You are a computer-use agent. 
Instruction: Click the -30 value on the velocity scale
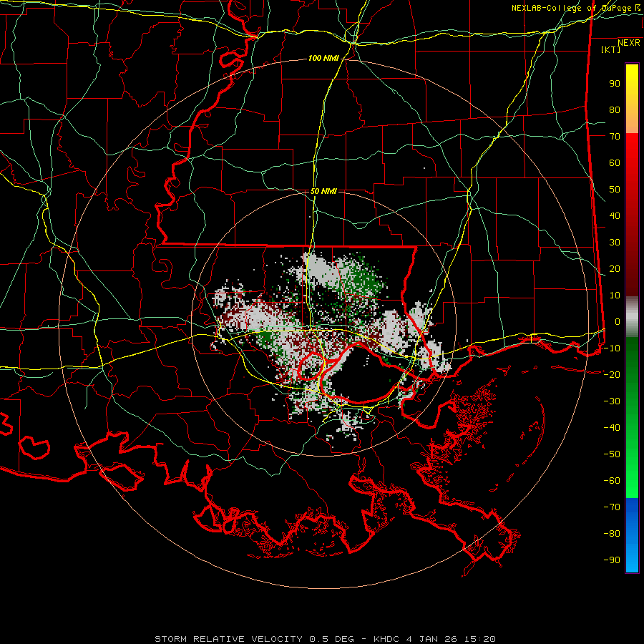click(612, 401)
